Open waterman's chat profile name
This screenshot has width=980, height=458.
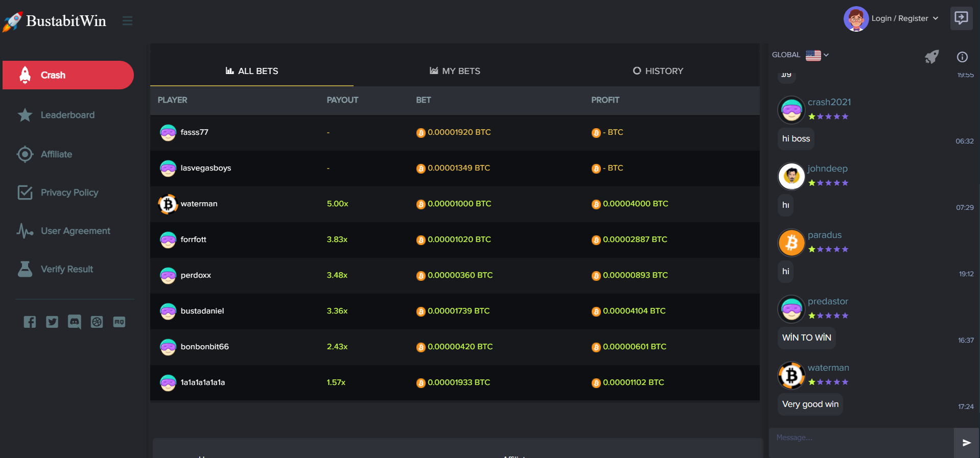(828, 368)
